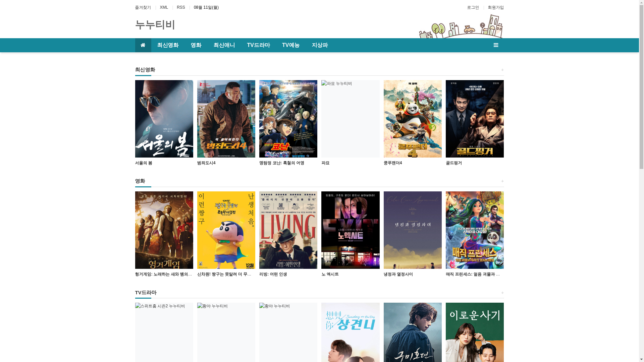Open the 영화 menu tab
The image size is (644, 362).
[x=196, y=45]
